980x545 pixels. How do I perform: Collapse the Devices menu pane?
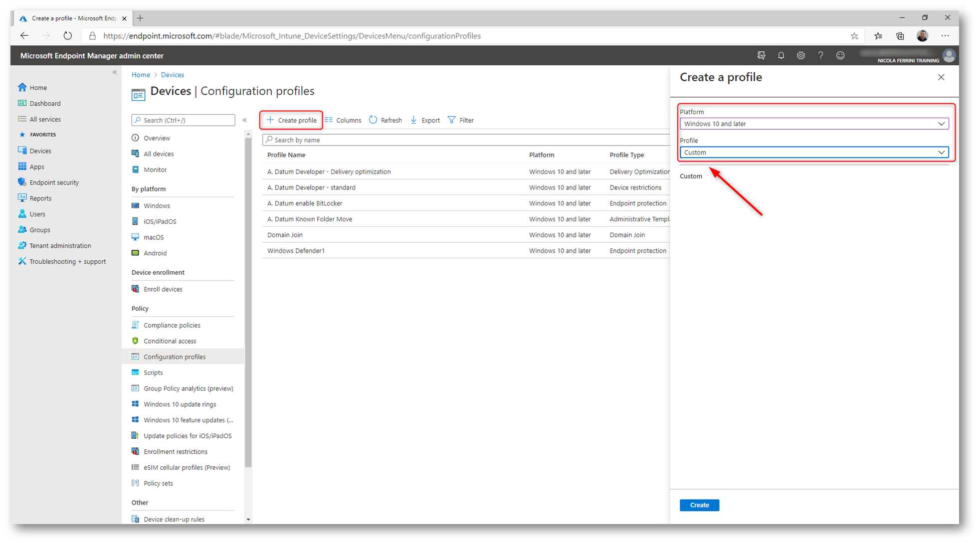click(245, 120)
